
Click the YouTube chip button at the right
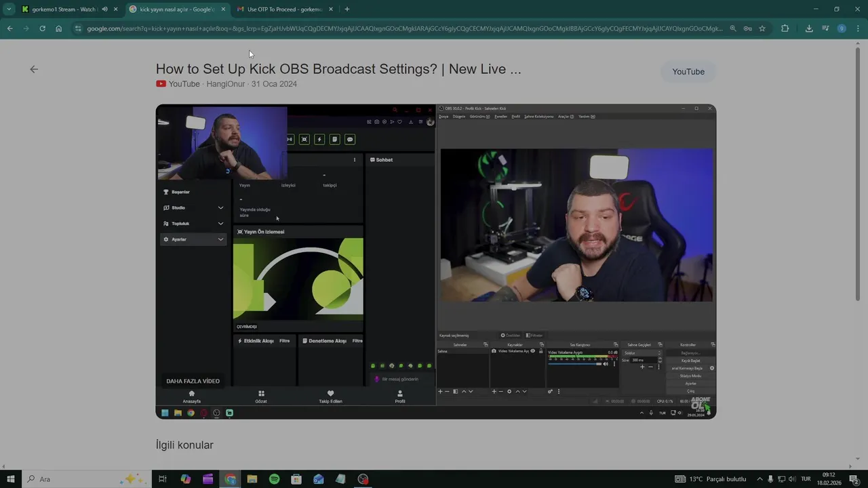(688, 72)
